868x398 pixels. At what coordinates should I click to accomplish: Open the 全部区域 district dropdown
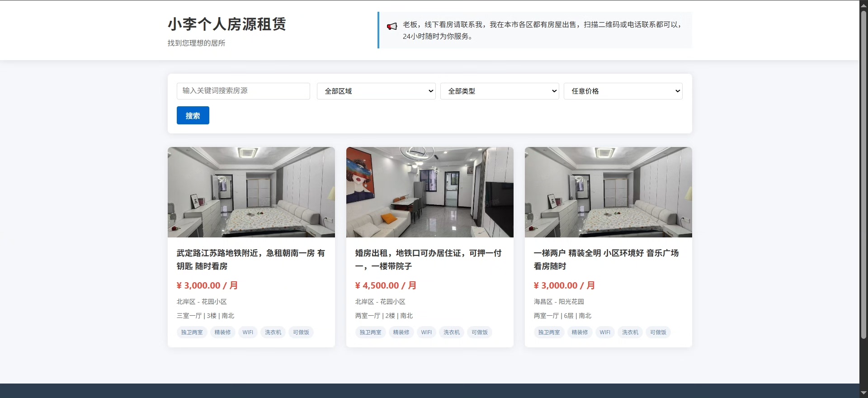coord(376,91)
